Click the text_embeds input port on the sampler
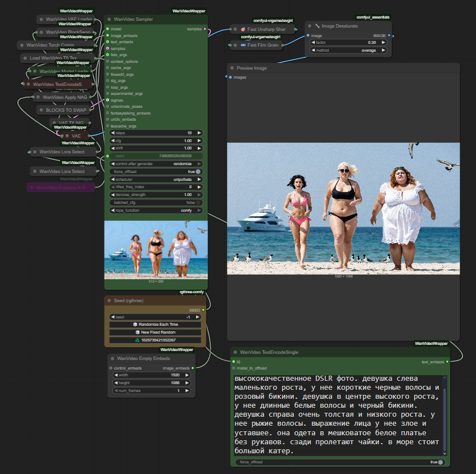Image resolution: width=476 pixels, height=474 pixels. pos(107,42)
